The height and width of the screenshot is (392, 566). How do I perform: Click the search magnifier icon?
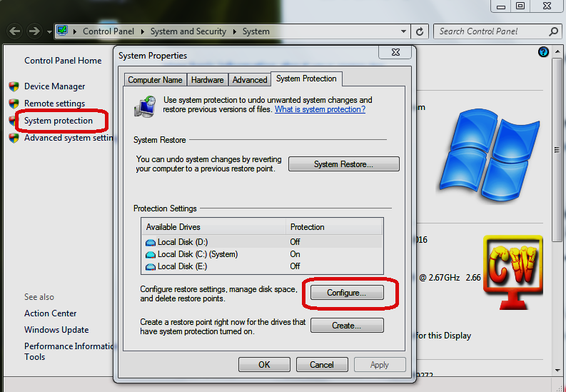[x=554, y=31]
